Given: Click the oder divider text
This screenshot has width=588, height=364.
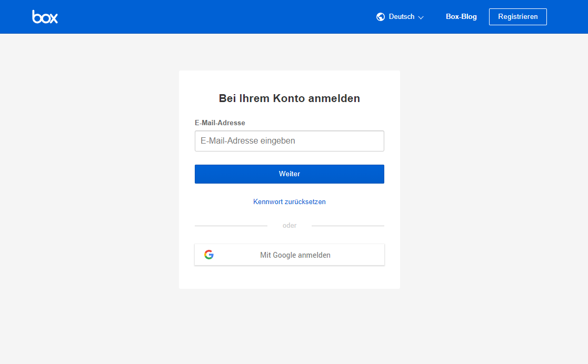Looking at the screenshot, I should point(290,226).
